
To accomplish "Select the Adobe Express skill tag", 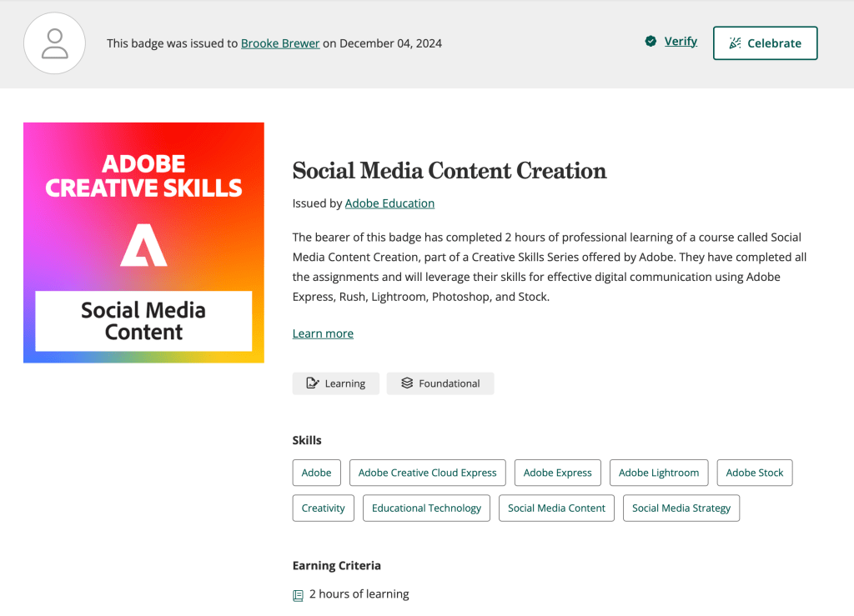I will [x=557, y=473].
